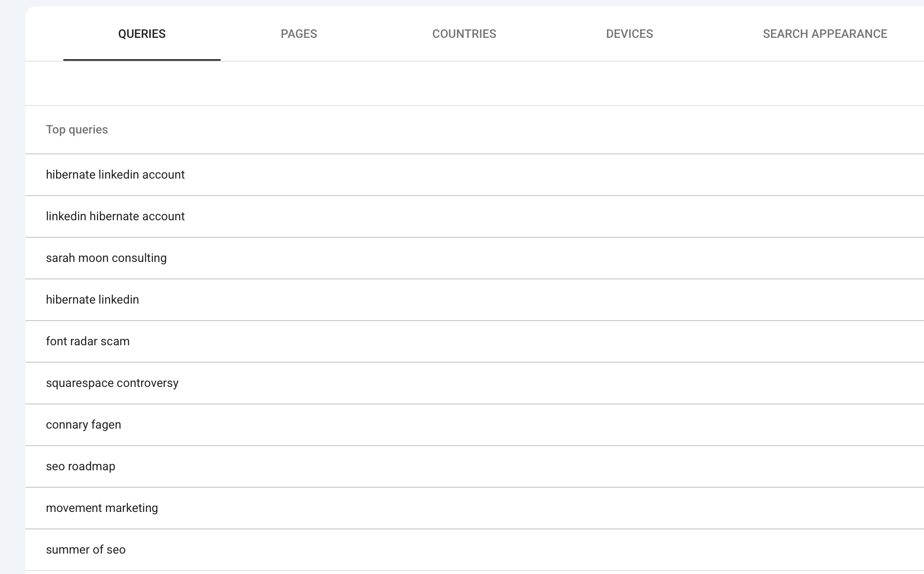Click the 'hibernate linkedin' query row
Image resolution: width=924 pixels, height=574 pixels.
tap(475, 300)
